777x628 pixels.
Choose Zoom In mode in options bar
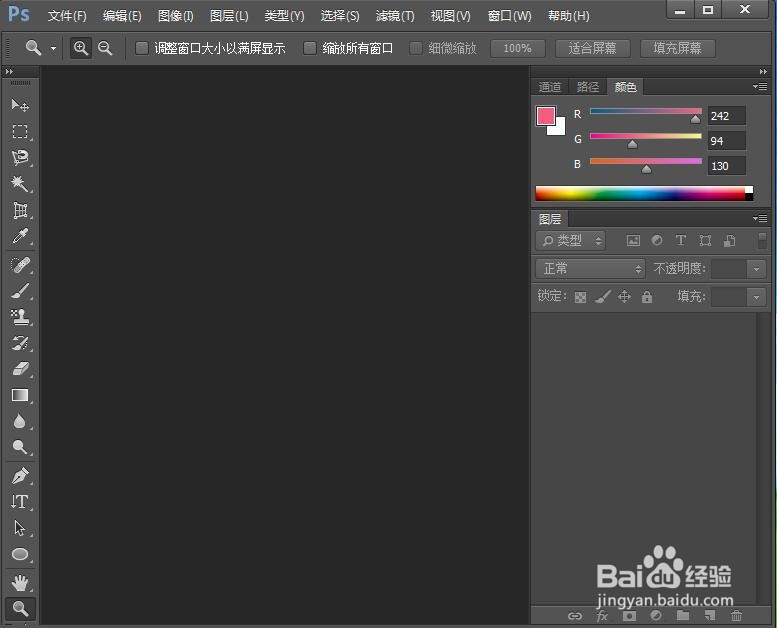tap(80, 48)
